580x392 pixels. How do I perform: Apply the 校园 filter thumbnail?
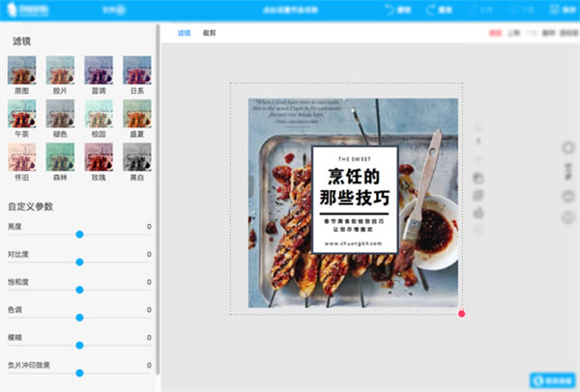[99, 113]
